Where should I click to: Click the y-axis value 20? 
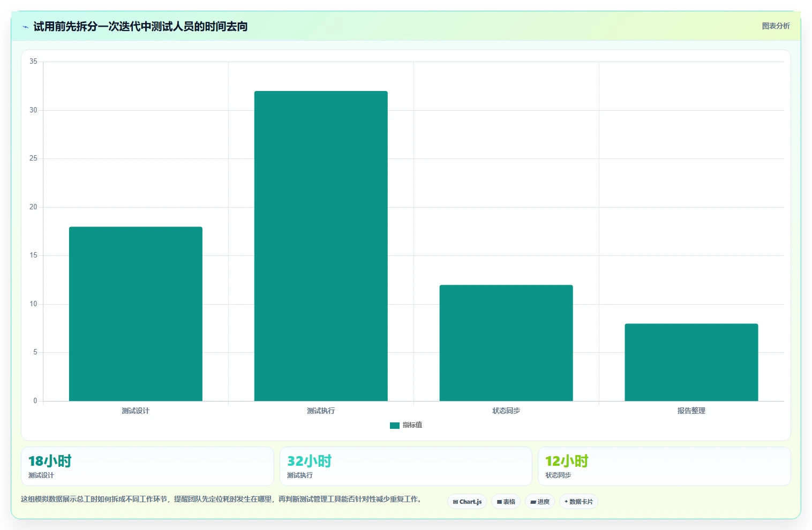point(33,207)
